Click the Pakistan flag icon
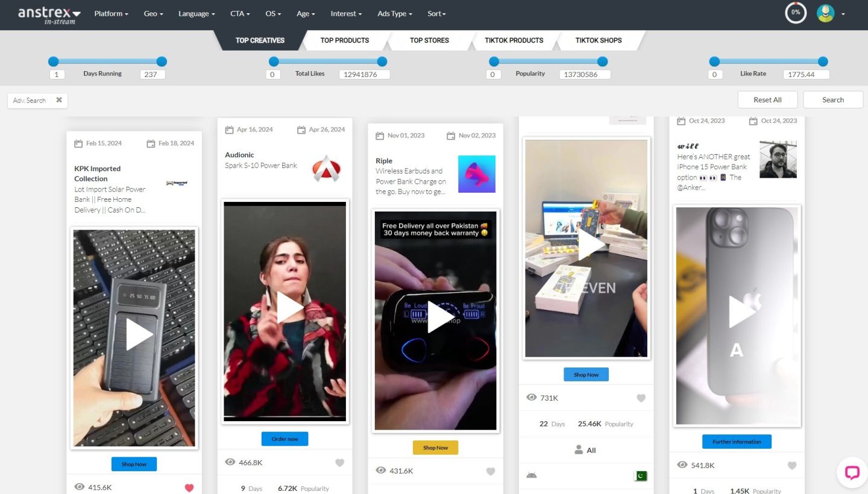This screenshot has height=494, width=868. tap(640, 476)
